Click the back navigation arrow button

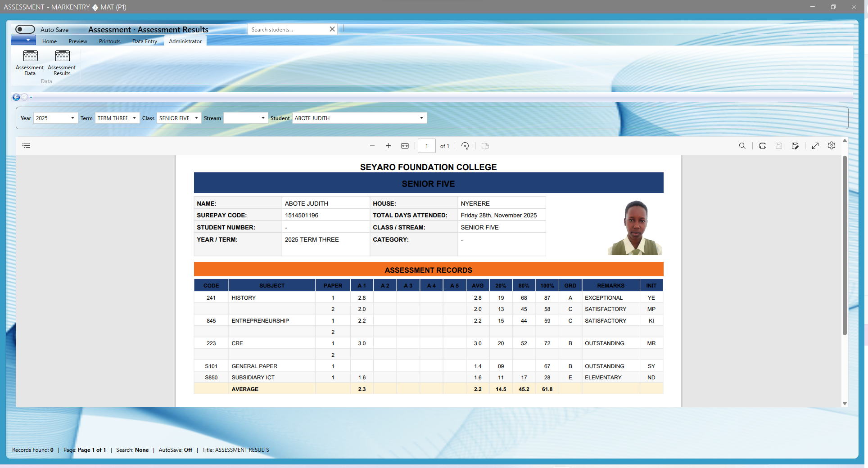16,97
